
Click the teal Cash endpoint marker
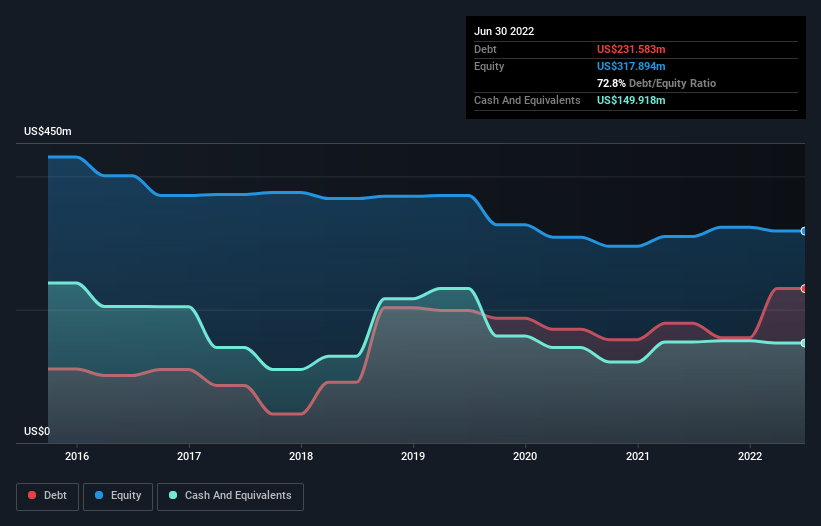(x=804, y=343)
